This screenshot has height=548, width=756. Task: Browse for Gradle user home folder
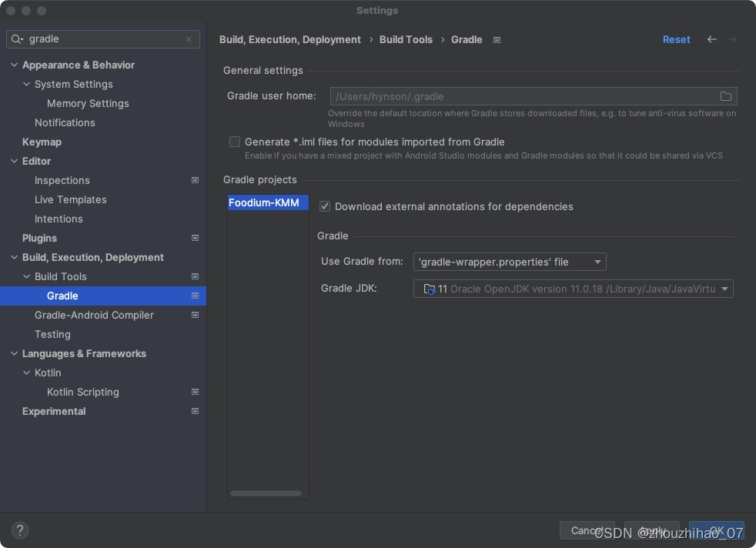(x=726, y=96)
